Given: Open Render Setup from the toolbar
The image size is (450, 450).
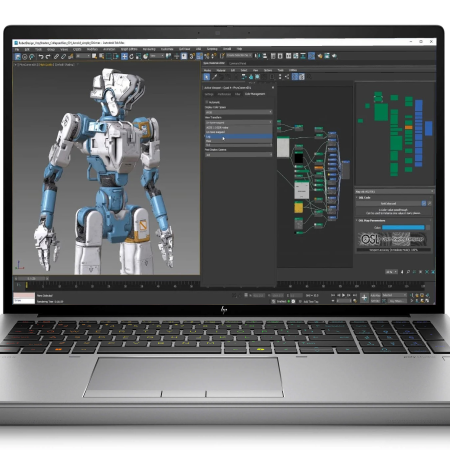Looking at the screenshot, I should tap(320, 55).
